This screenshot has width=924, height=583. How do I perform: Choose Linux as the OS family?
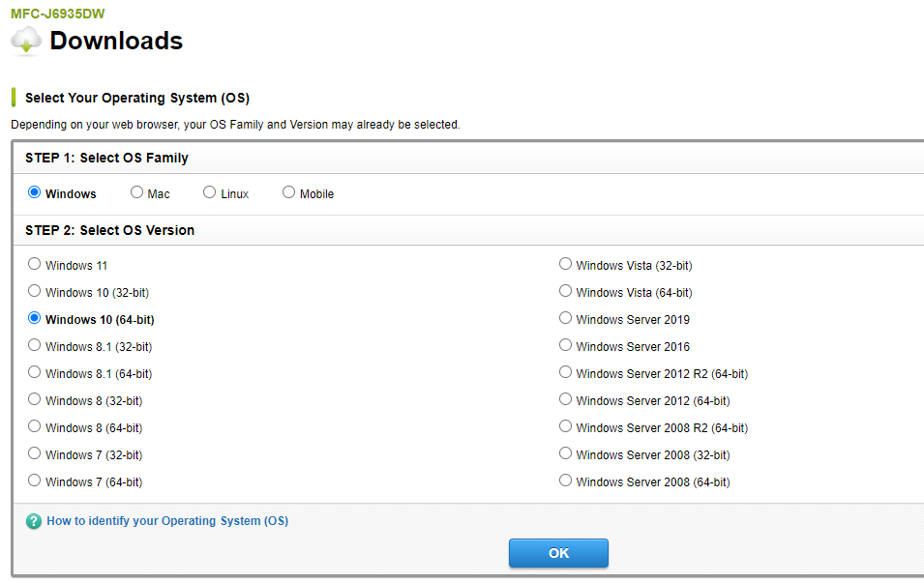209,192
